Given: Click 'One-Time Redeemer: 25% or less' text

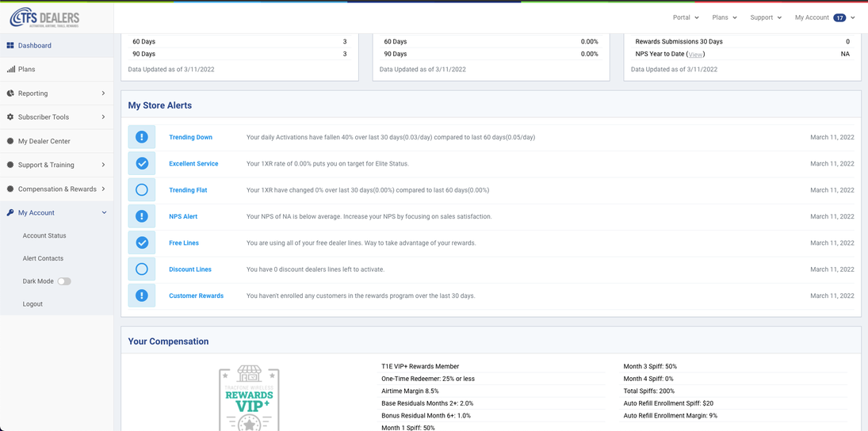Looking at the screenshot, I should pos(428,379).
